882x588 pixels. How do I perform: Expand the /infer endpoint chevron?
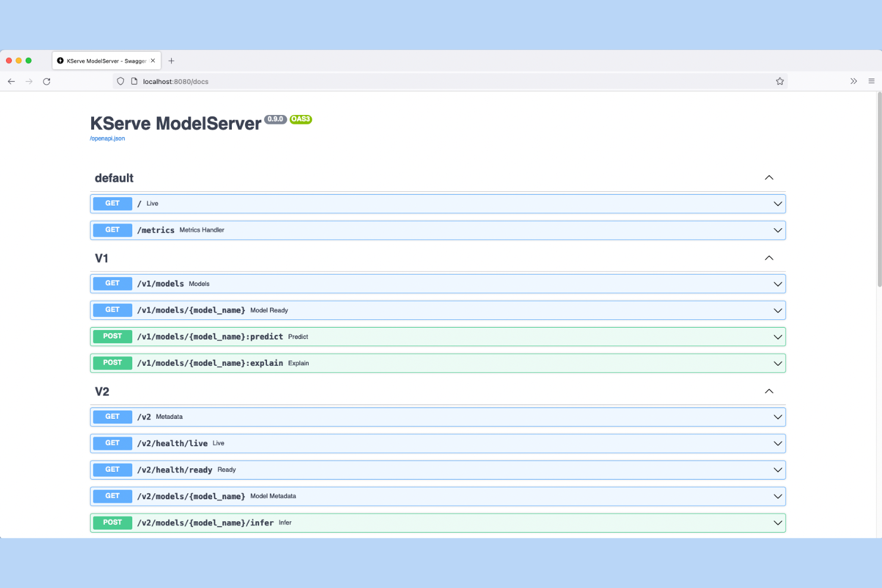pos(778,523)
